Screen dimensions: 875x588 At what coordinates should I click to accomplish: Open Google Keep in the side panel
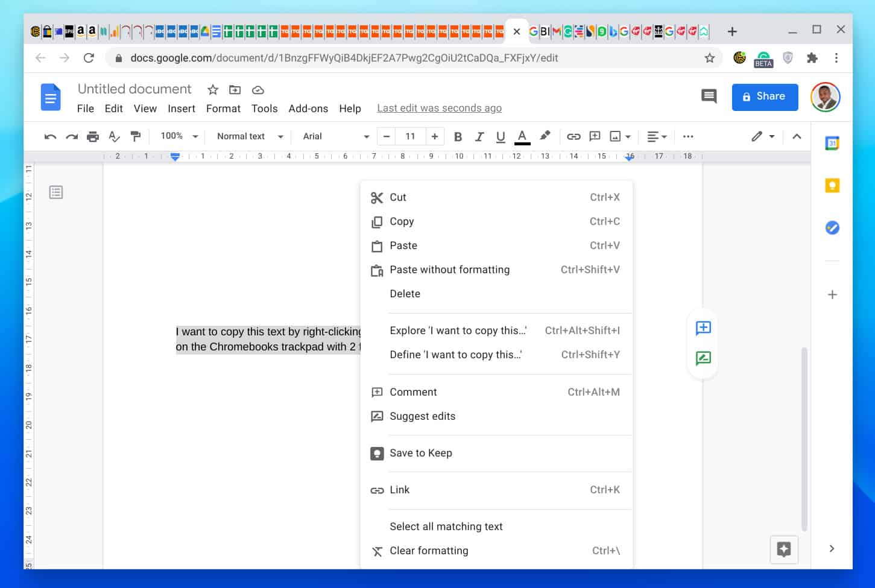pos(832,185)
